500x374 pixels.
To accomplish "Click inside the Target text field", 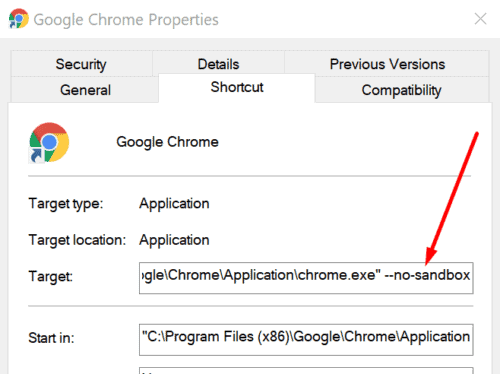I will point(306,278).
